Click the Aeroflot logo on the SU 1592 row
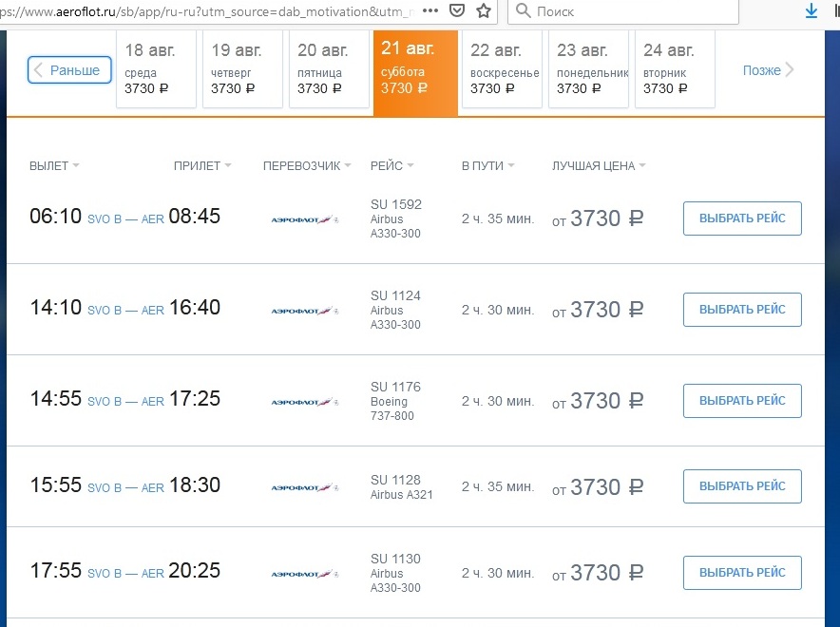The height and width of the screenshot is (627, 840). tap(304, 219)
